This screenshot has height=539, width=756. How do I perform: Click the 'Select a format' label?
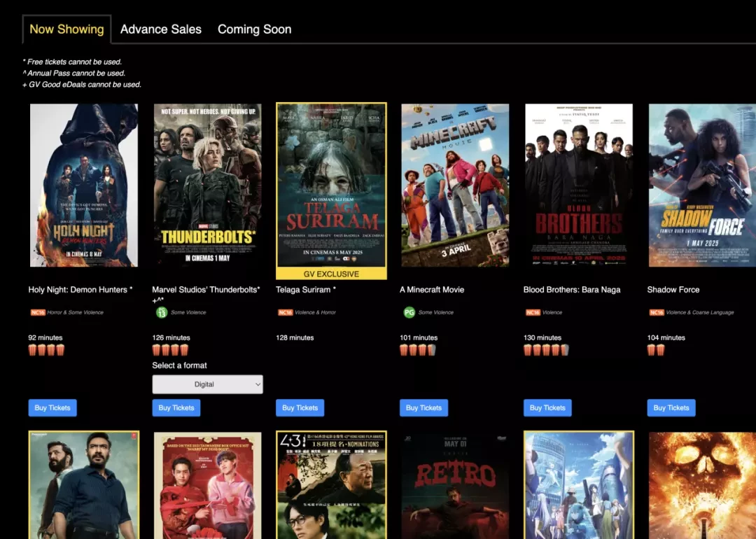click(x=179, y=365)
